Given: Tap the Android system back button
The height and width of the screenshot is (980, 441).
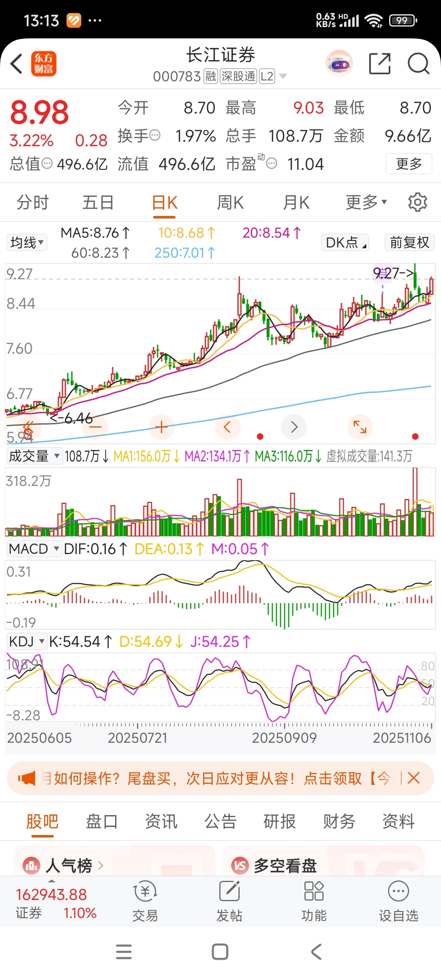Looking at the screenshot, I should pyautogui.click(x=316, y=952).
